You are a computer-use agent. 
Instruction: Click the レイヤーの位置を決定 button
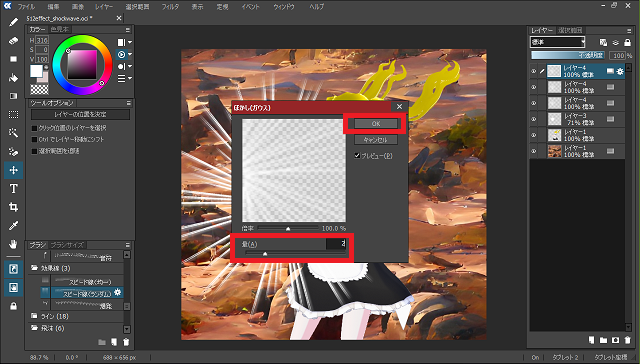click(80, 115)
